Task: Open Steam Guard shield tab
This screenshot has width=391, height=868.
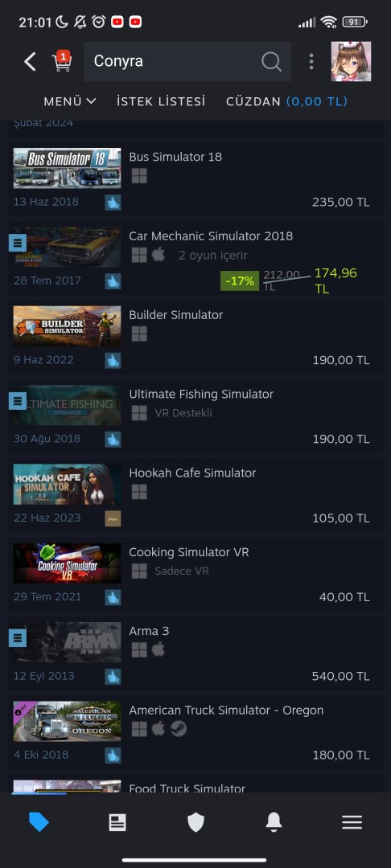Action: coord(195,822)
